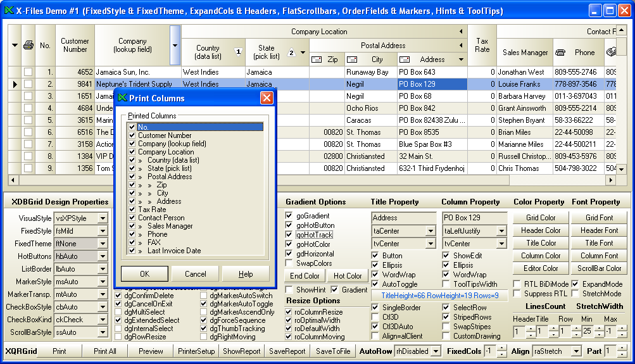Collapse the Company Location header group arrow
The image size is (635, 364).
[x=462, y=32]
